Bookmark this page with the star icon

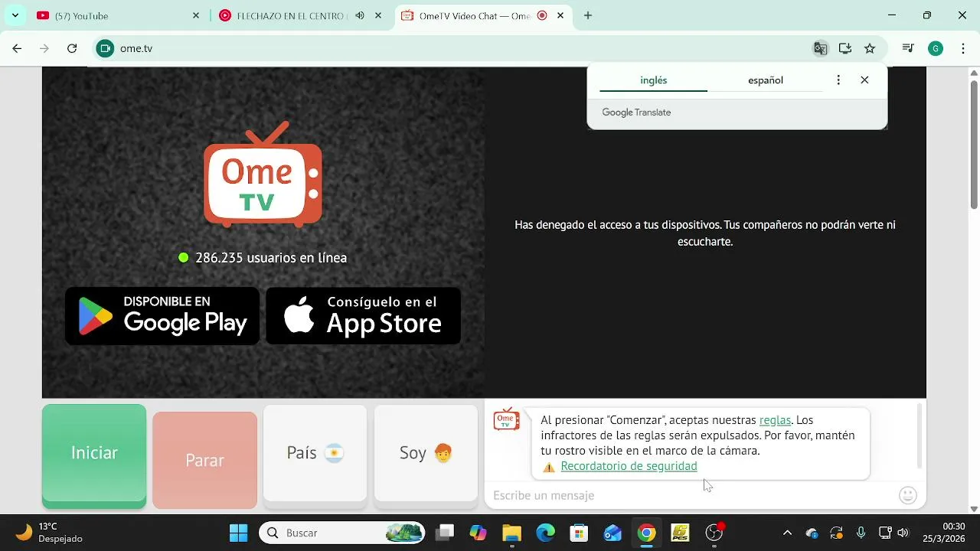(x=870, y=48)
